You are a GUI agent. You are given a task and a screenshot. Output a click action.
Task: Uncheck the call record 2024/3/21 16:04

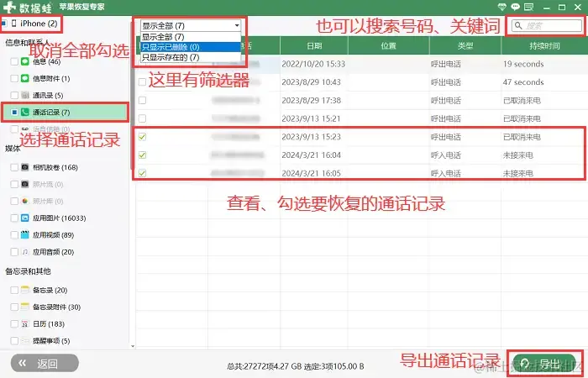point(142,155)
